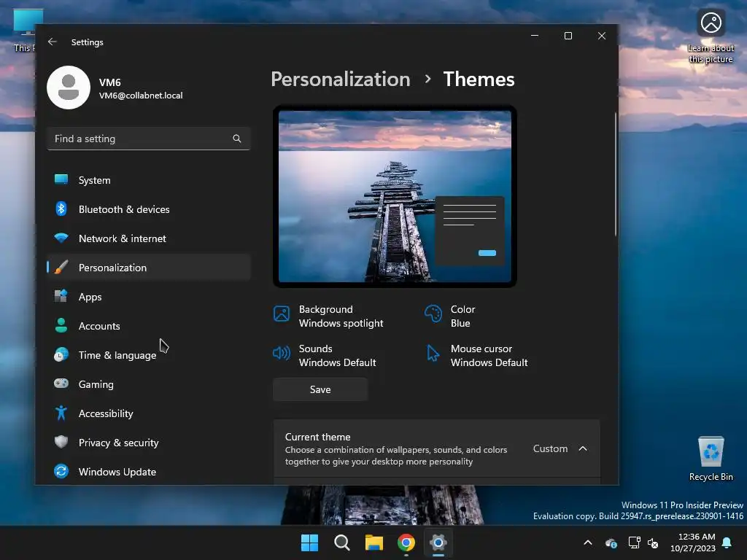Click the muted volume tray icon

coord(653,542)
